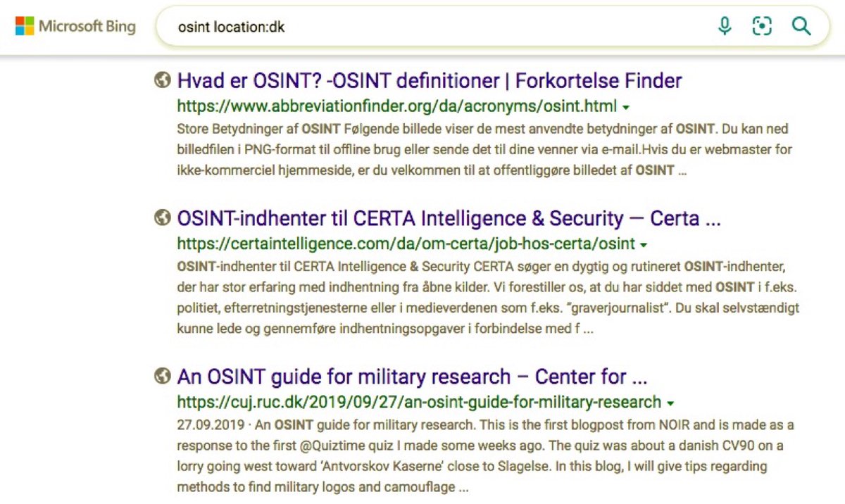
Task: Click snippet line 'kunne lede og gennemføre'
Action: pyautogui.click(x=384, y=329)
